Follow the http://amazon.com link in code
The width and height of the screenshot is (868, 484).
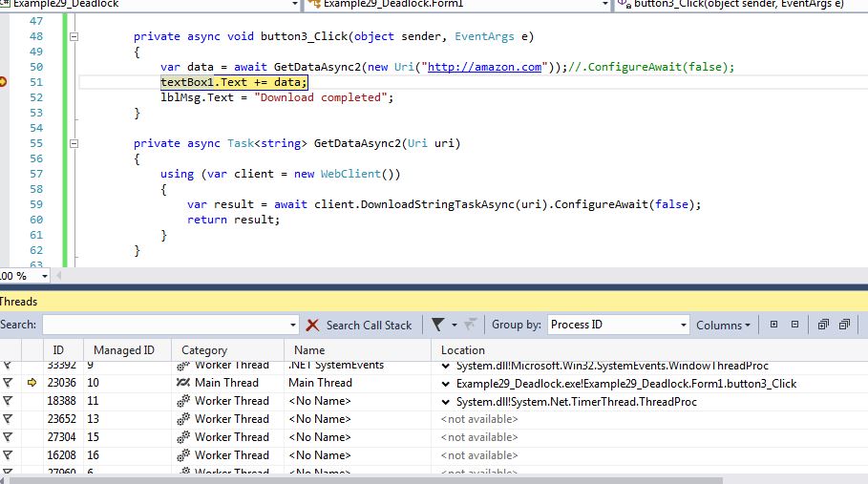point(484,67)
